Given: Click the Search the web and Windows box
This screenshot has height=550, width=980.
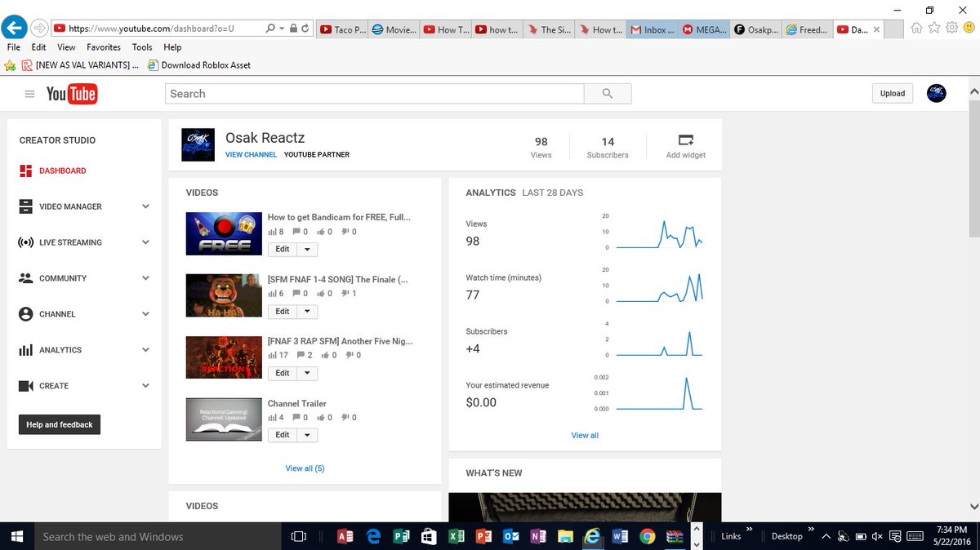Looking at the screenshot, I should point(158,536).
